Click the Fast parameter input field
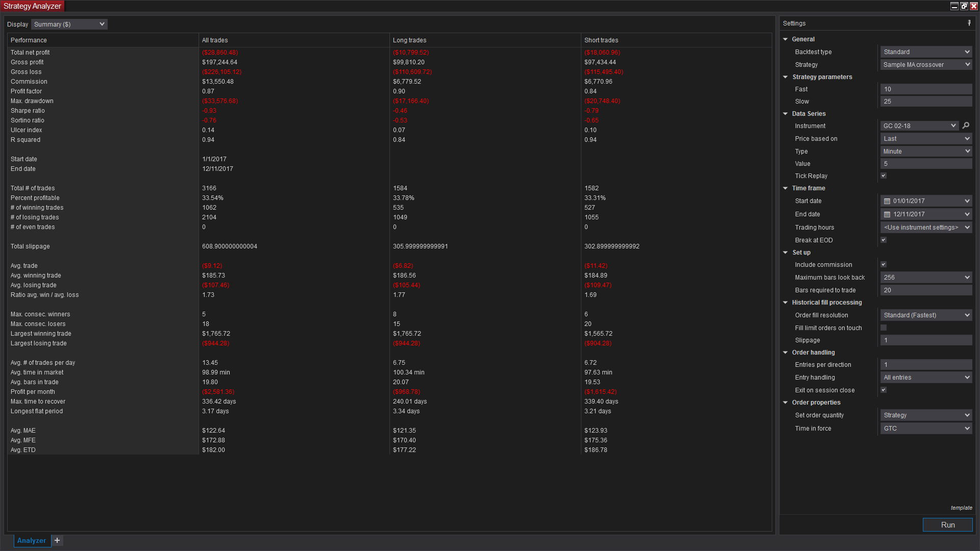 [x=926, y=89]
